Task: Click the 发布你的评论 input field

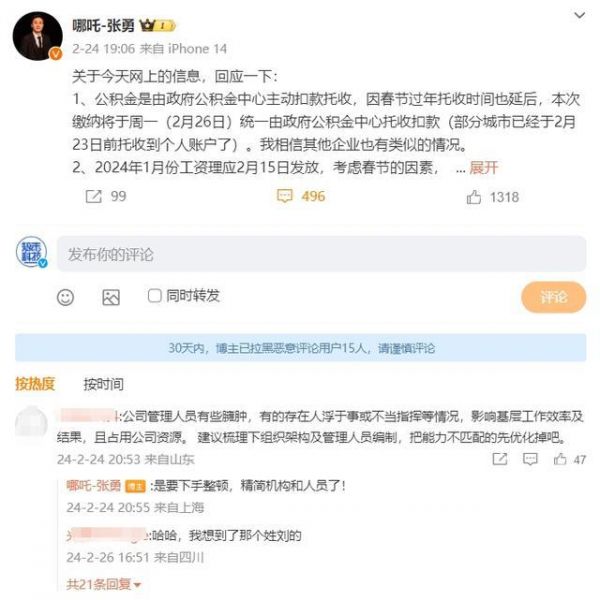Action: point(321,254)
